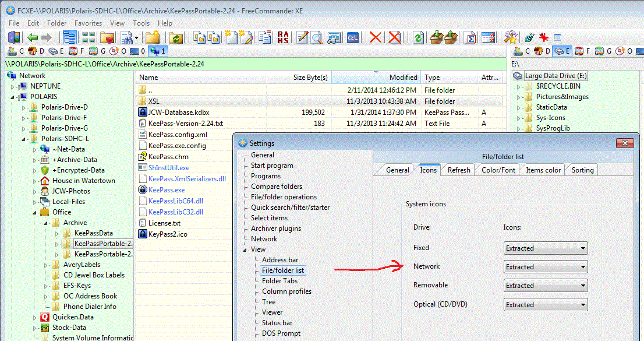Expand the NEPTUNE node in network tree
644x341 pixels.
(x=13, y=86)
